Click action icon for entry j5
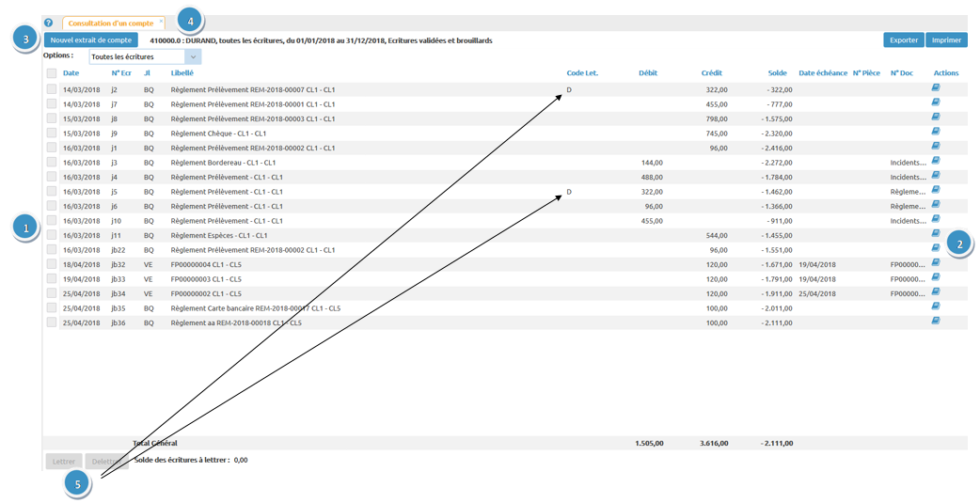Viewport: 980px width, 503px height. click(936, 190)
